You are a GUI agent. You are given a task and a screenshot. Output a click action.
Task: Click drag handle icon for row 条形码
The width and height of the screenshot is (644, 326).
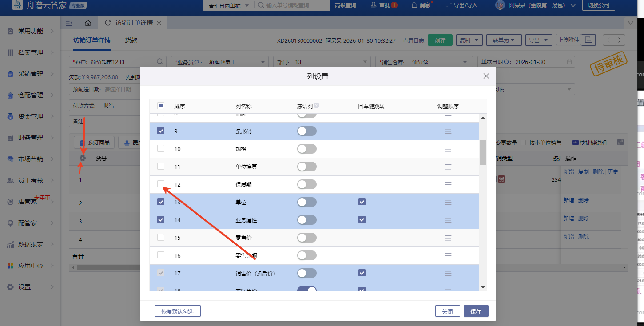click(x=448, y=131)
